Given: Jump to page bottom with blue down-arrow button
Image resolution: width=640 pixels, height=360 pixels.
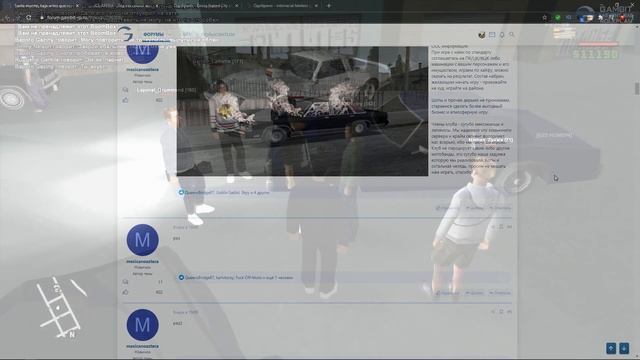Looking at the screenshot, I should 624,348.
